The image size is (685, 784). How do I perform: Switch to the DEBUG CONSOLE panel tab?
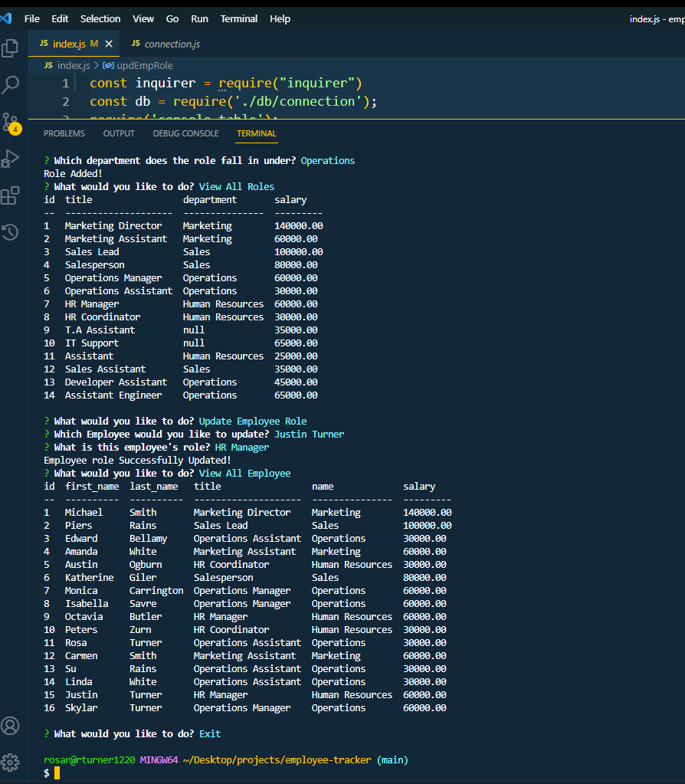185,133
